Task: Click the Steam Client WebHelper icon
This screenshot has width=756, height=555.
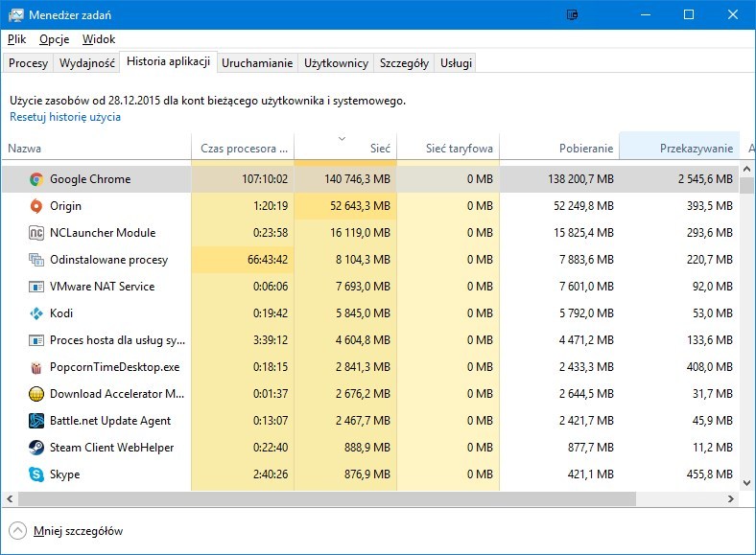Action: pyautogui.click(x=36, y=448)
